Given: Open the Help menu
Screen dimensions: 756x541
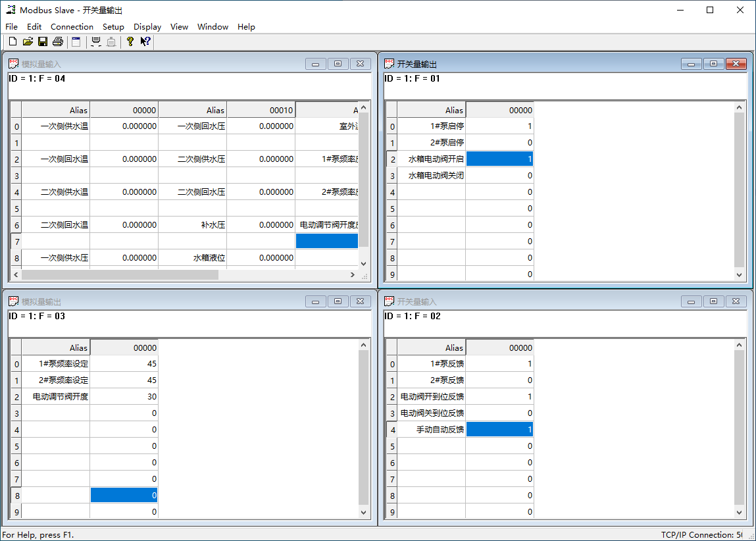Looking at the screenshot, I should (246, 26).
